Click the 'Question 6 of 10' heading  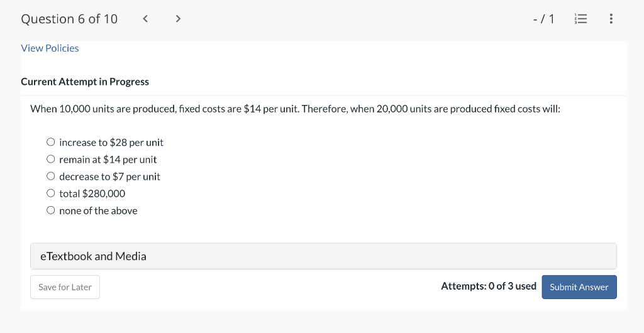click(x=69, y=19)
